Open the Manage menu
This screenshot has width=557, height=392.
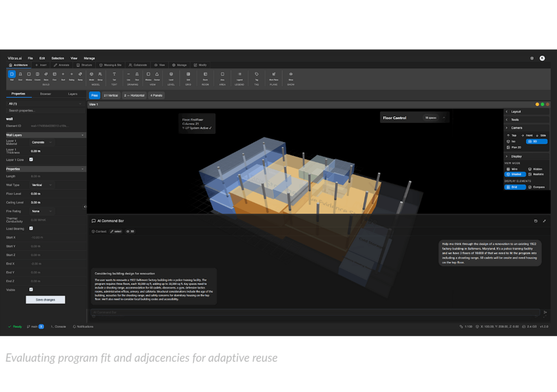click(89, 58)
